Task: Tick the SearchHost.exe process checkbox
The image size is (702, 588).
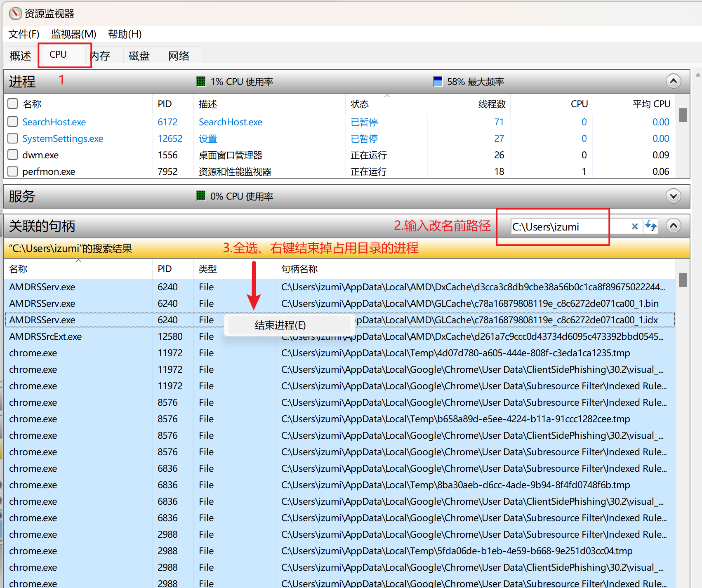Action: (13, 122)
